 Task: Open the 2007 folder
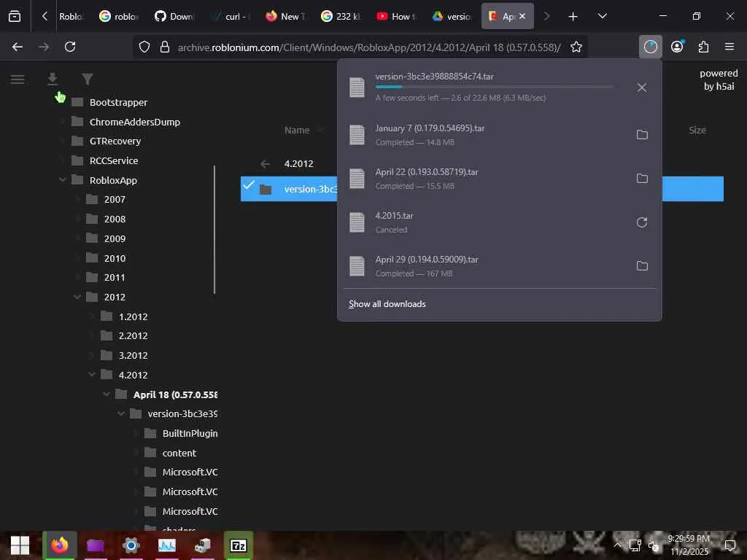coord(115,200)
